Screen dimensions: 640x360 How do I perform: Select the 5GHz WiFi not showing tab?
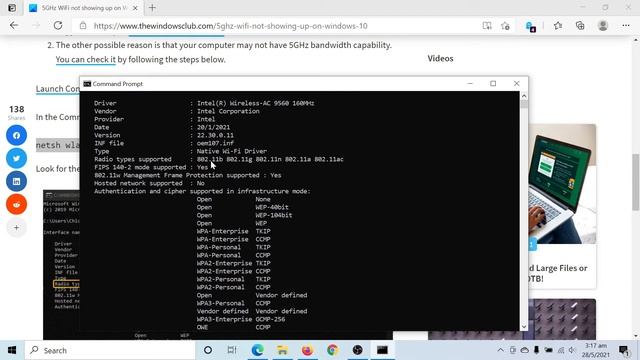pos(84,8)
